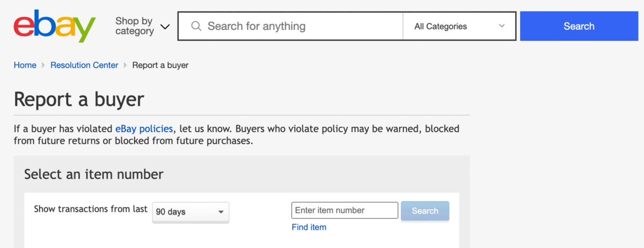Go to the Home breadcrumb link
644x248 pixels.
(x=25, y=65)
